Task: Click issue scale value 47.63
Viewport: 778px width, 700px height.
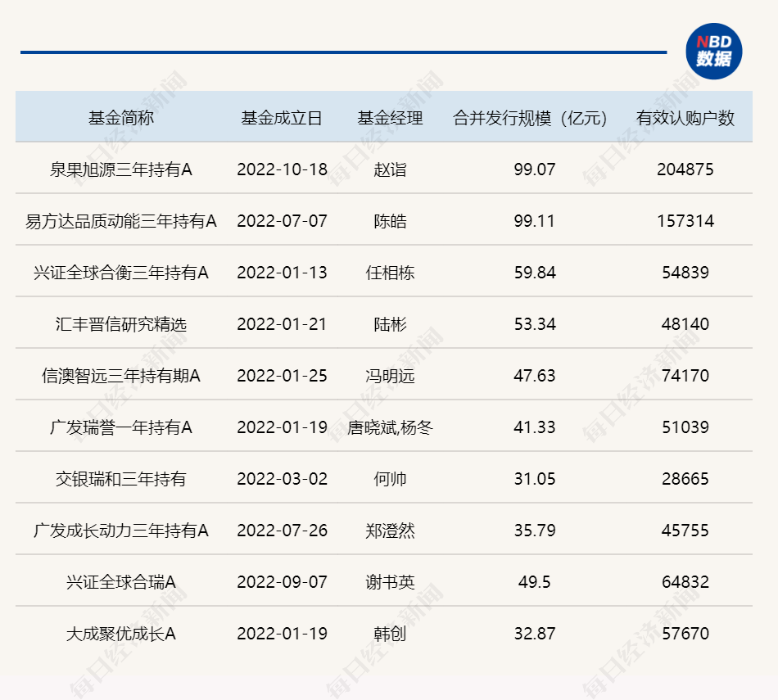Action: [x=535, y=376]
